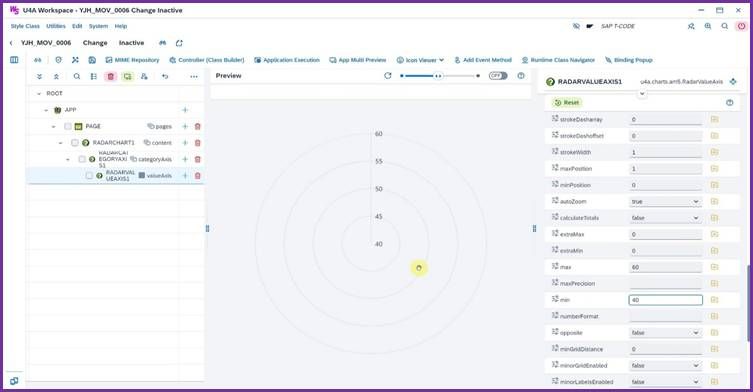Open binding icon for the max property
The image size is (753, 392).
pyautogui.click(x=715, y=267)
